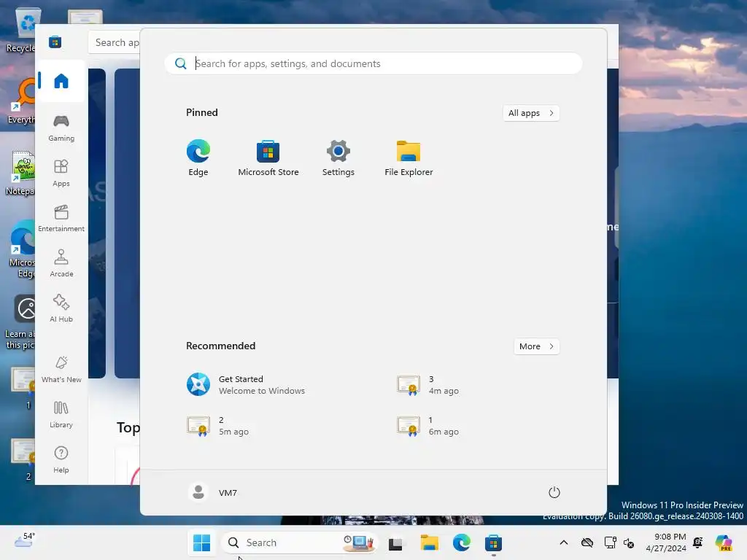The image size is (747, 560).
Task: Open File Explorer pinned app
Action: pyautogui.click(x=409, y=158)
